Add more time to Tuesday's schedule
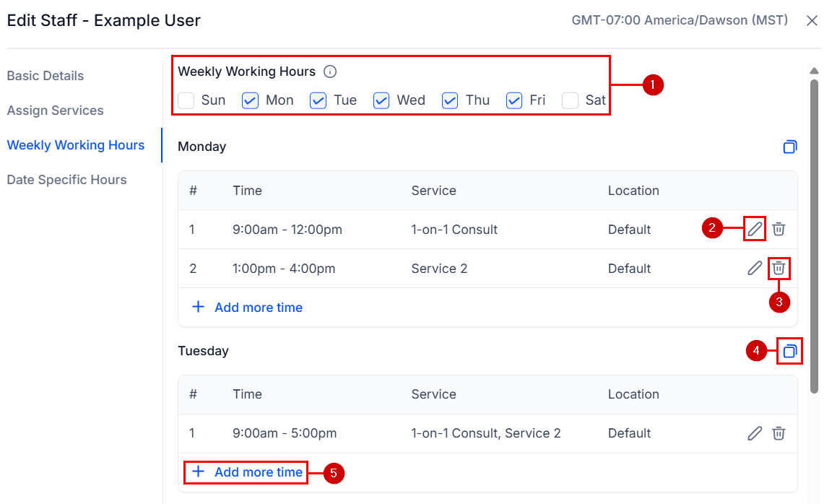Screen dimensions: 832x504 pyautogui.click(x=246, y=472)
